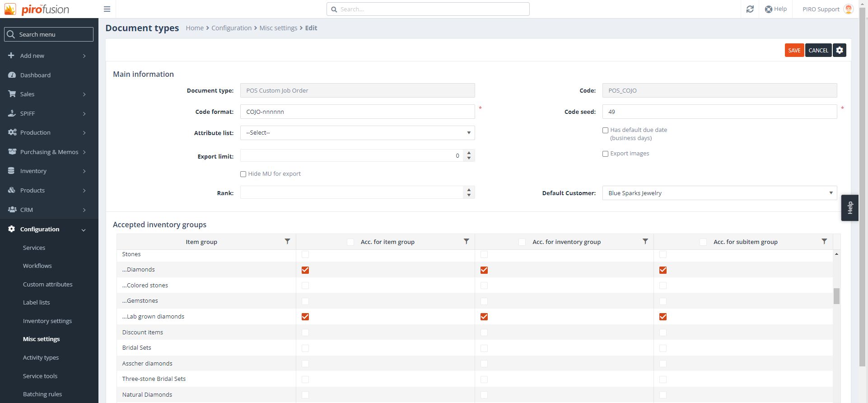
Task: Click the Dashboard icon in sidebar
Action: click(12, 75)
